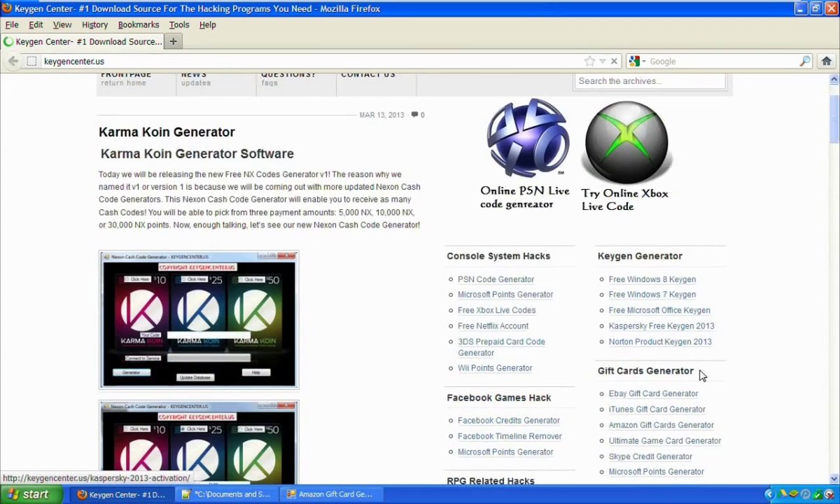Open PSN Code Generator link
Screen dimensions: 840x504
click(x=496, y=279)
